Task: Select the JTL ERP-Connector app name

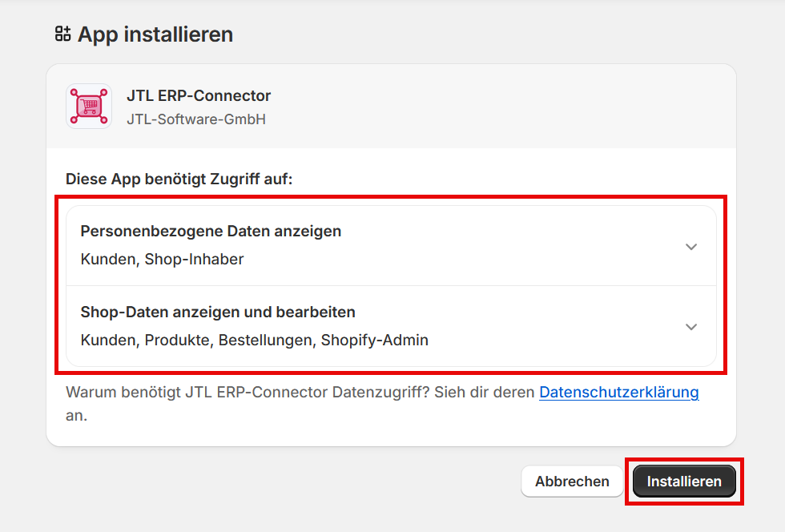Action: (x=199, y=95)
